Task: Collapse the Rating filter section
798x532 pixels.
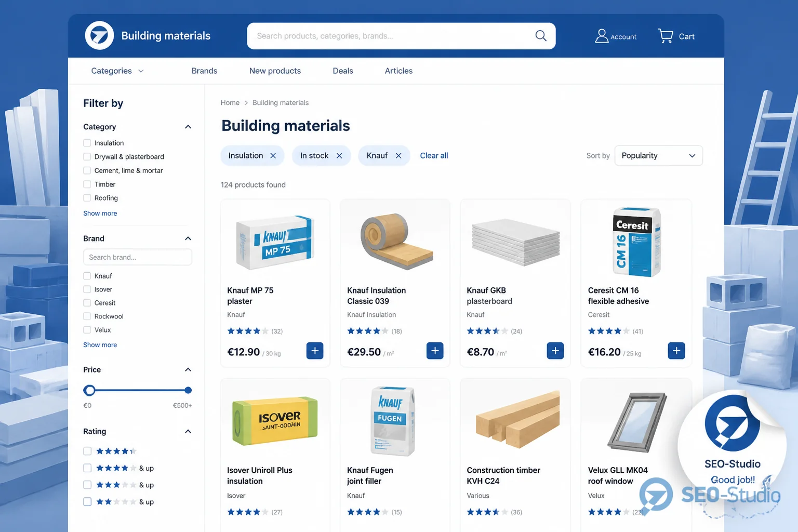Action: click(x=188, y=431)
